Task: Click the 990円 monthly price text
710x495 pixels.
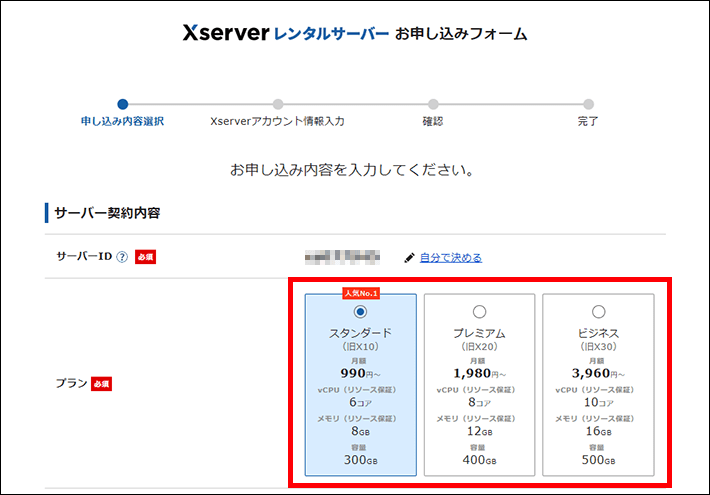Action: tap(360, 373)
